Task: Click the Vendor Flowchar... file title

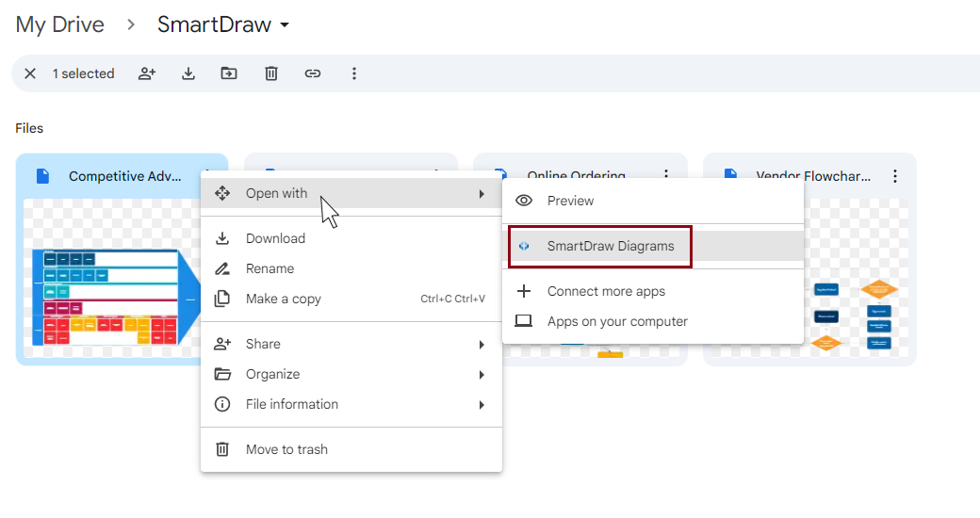Action: pyautogui.click(x=813, y=177)
